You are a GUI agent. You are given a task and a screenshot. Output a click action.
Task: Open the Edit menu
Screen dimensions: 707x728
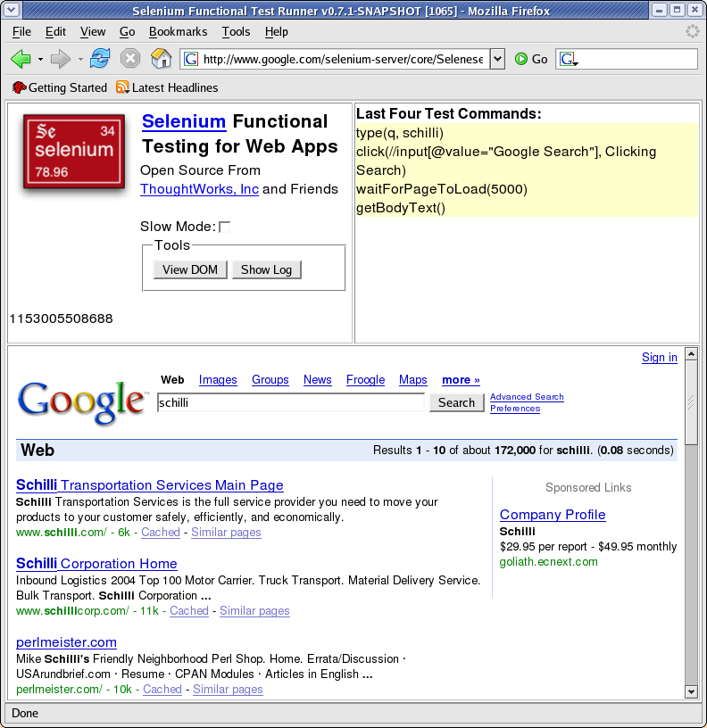[x=55, y=31]
